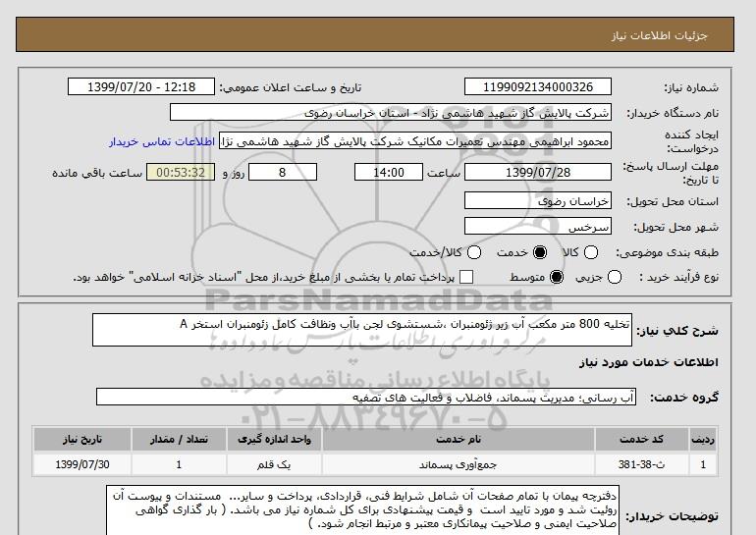Screen dimensions: 756x535
Task: Click the service name cell جمع‌آوری پسماند
Action: [x=459, y=464]
